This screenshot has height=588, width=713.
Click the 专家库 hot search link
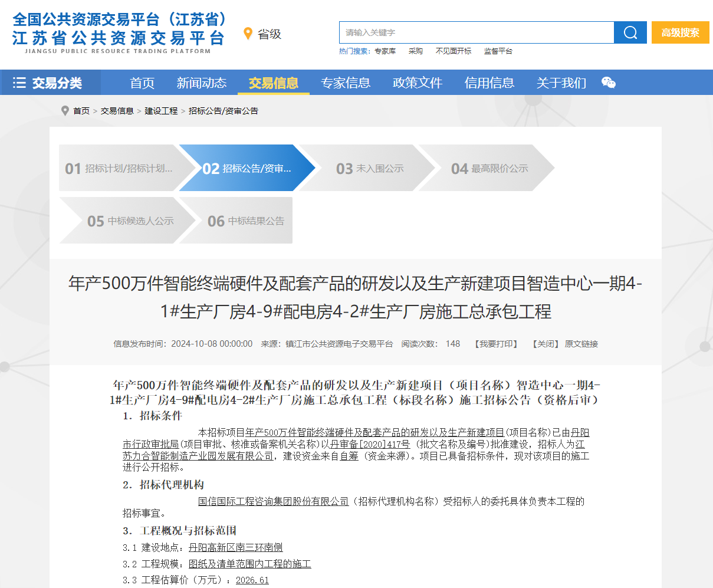click(385, 51)
